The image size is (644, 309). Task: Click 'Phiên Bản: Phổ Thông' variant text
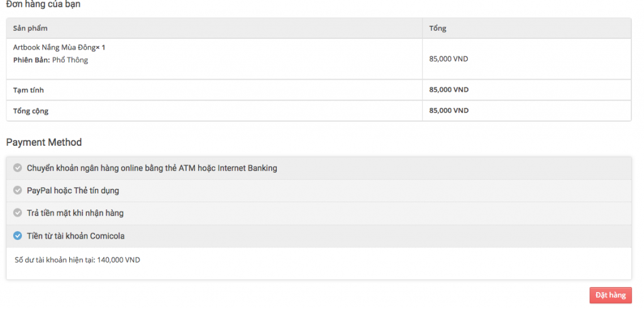click(x=50, y=60)
